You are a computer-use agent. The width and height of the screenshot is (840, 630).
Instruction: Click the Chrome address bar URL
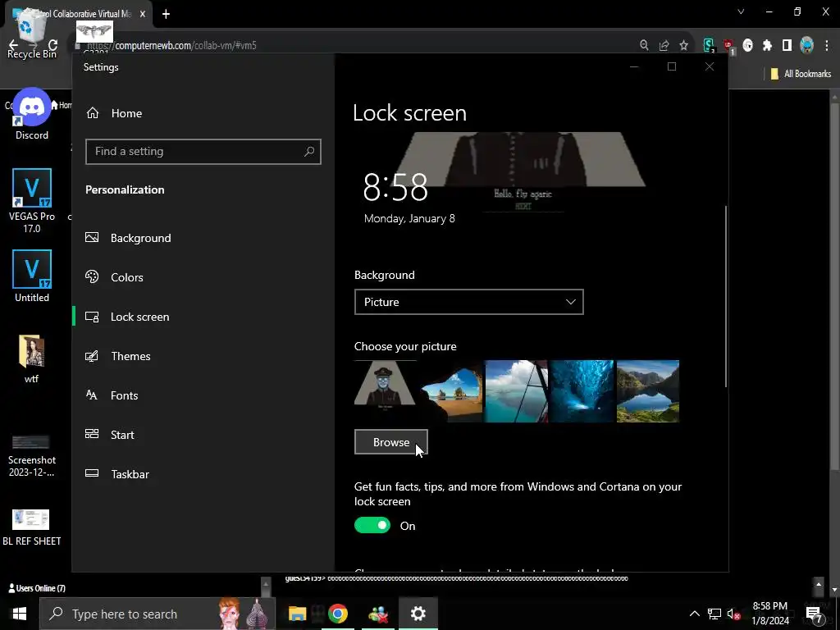[171, 46]
